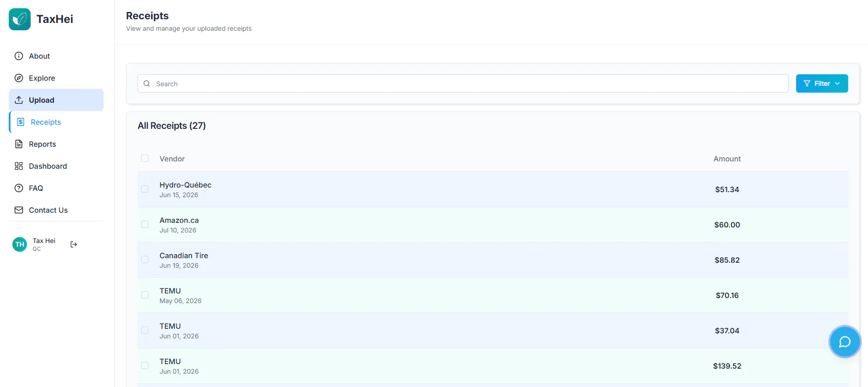Click the Explore compass icon

(x=19, y=78)
